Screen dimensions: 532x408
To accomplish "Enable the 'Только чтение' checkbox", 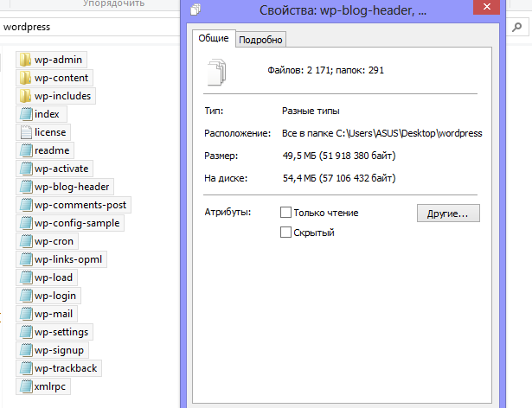I will tap(285, 213).
